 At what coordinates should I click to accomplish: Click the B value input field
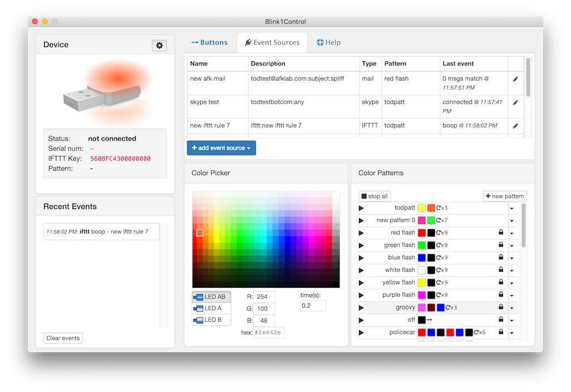click(x=264, y=321)
